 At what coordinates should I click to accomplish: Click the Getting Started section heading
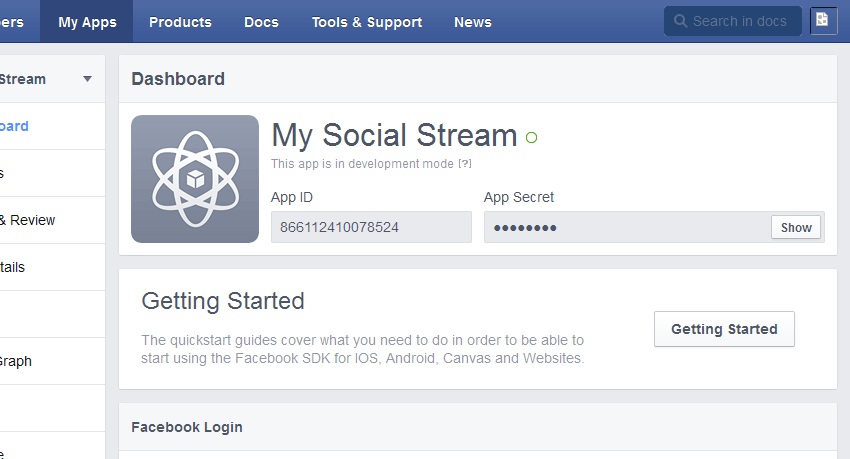[223, 301]
